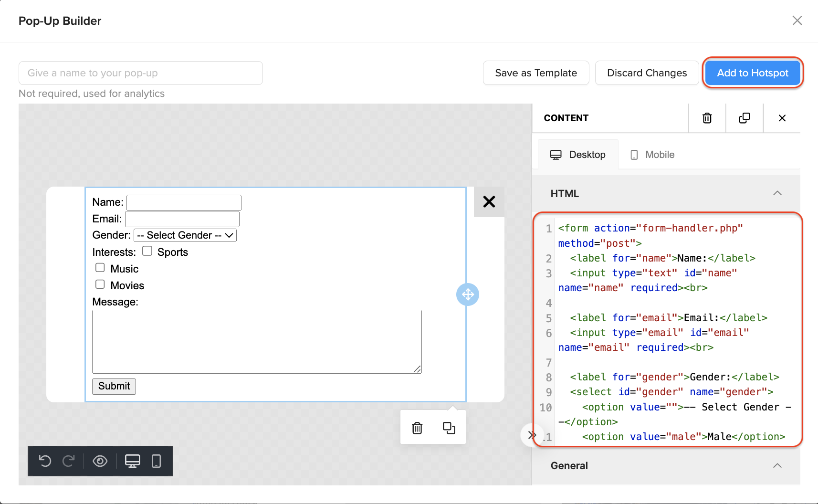
Task: Click the blue move handle on form block
Action: point(467,294)
